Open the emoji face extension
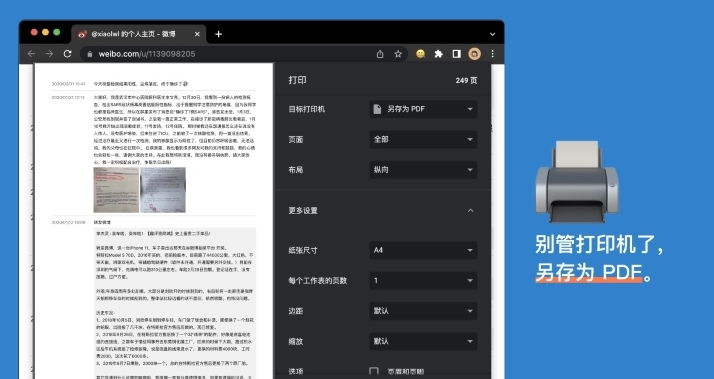The height and width of the screenshot is (379, 714). pyautogui.click(x=420, y=54)
